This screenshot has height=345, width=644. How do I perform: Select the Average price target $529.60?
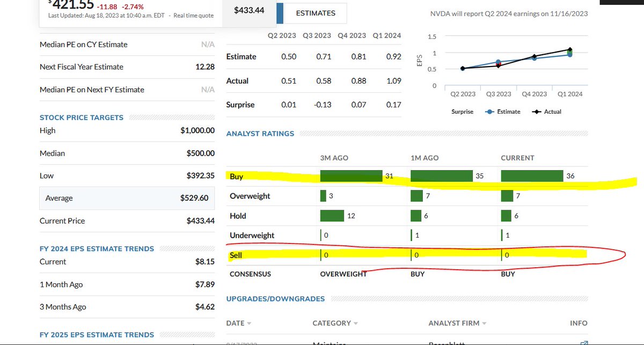194,198
